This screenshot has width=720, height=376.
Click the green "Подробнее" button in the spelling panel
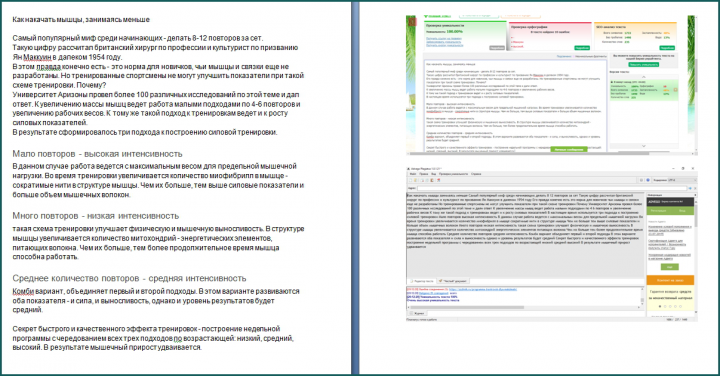pyautogui.click(x=582, y=48)
